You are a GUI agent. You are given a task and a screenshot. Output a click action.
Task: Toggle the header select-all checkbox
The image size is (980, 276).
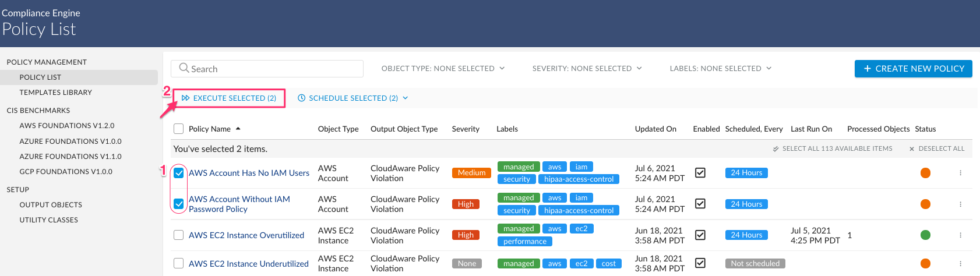(179, 129)
